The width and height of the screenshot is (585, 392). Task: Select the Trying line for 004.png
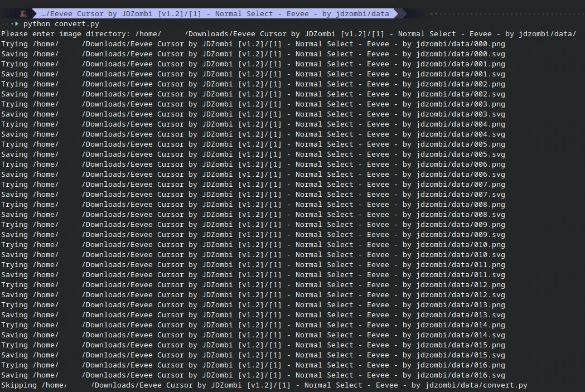pyautogui.click(x=253, y=124)
